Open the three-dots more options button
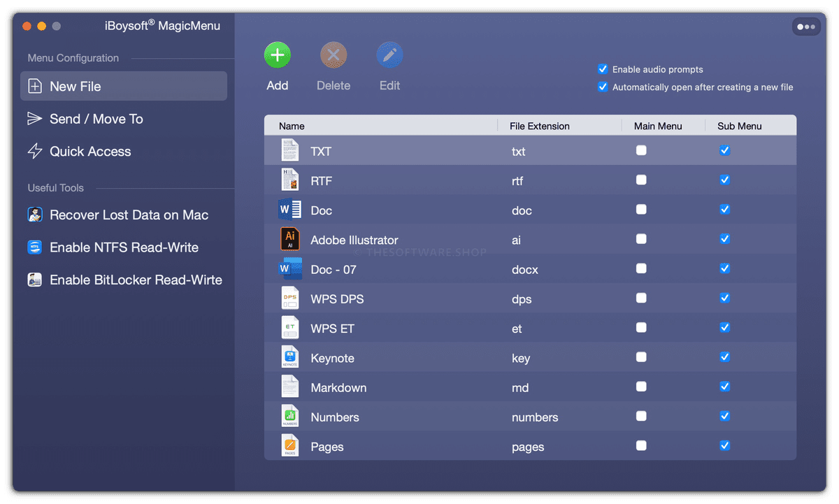 click(x=806, y=27)
